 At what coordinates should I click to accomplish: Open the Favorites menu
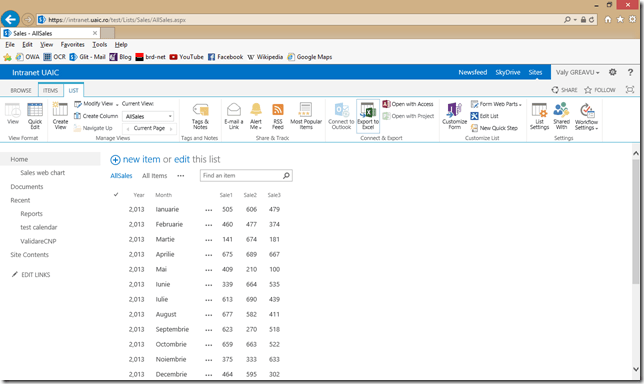pyautogui.click(x=72, y=44)
